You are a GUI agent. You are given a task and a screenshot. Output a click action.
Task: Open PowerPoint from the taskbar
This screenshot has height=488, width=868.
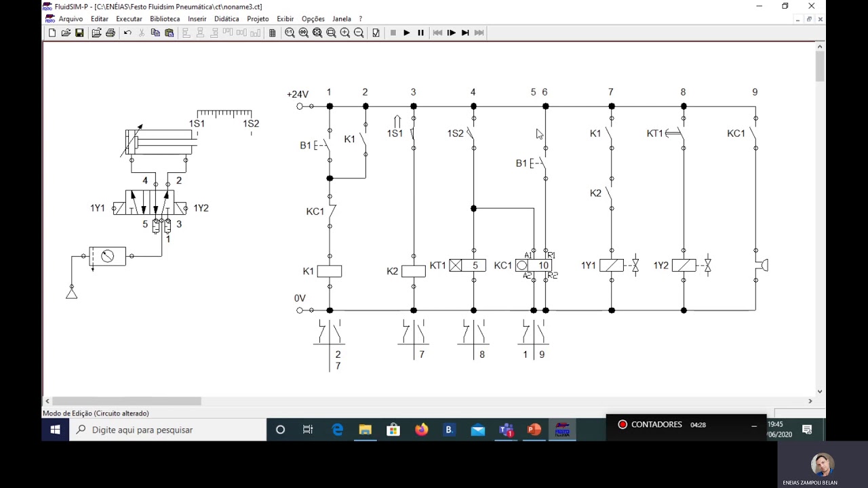click(534, 430)
